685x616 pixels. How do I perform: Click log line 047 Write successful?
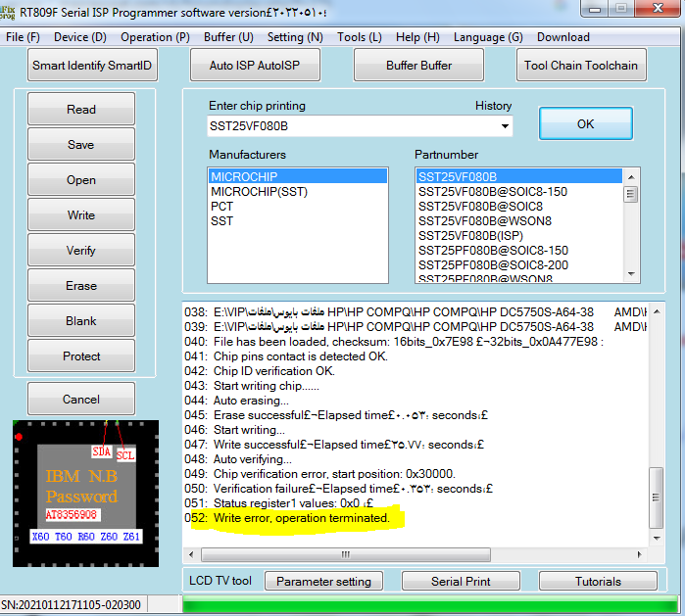tap(334, 445)
